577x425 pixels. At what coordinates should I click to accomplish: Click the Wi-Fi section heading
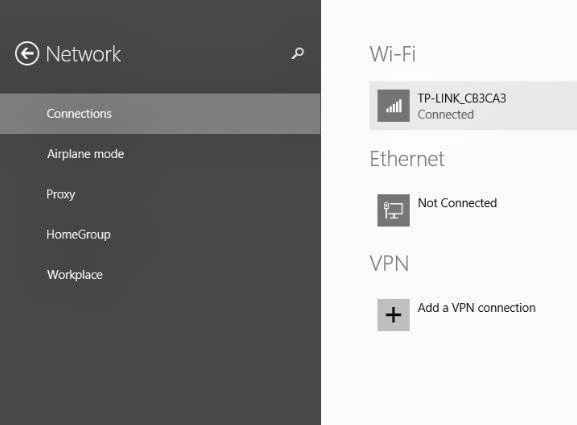click(393, 54)
